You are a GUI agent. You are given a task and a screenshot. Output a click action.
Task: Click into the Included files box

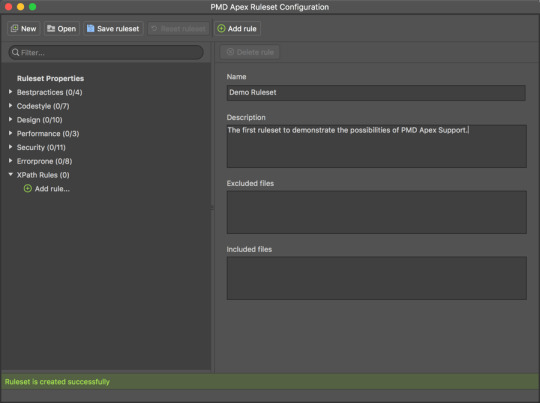tap(376, 278)
